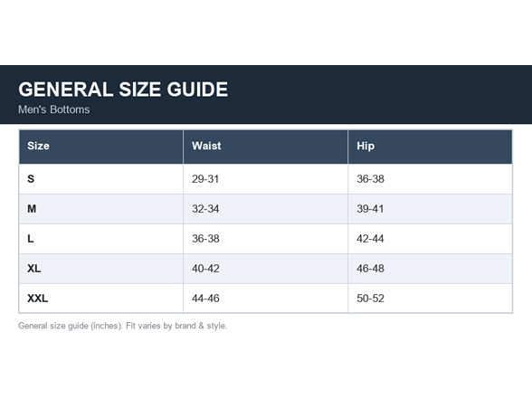Viewport: 532px width, 399px height.
Task: Click the footnote about fit varying by brand
Action: 122,326
